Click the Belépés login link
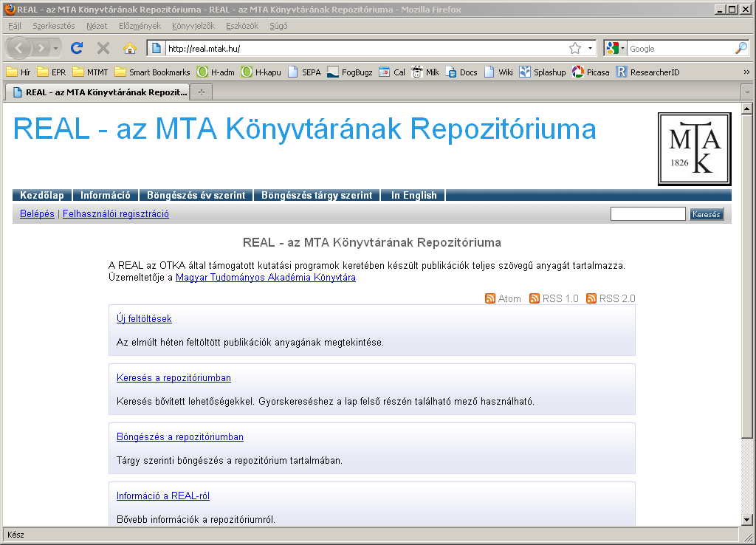 (37, 213)
